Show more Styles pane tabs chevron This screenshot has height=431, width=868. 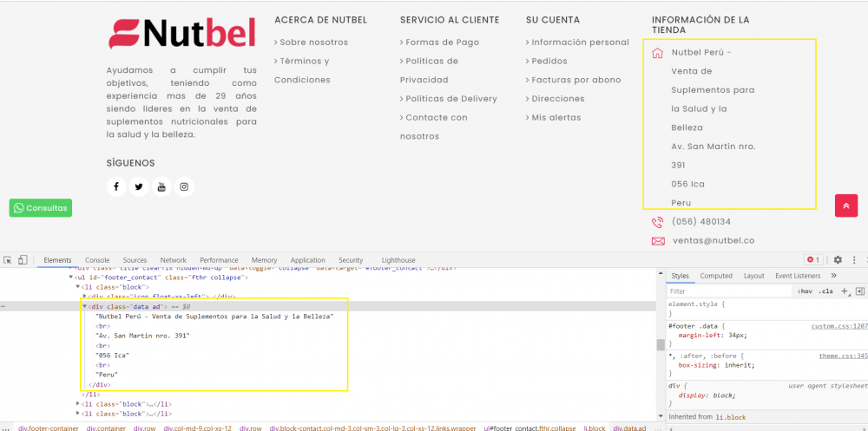[x=833, y=276]
